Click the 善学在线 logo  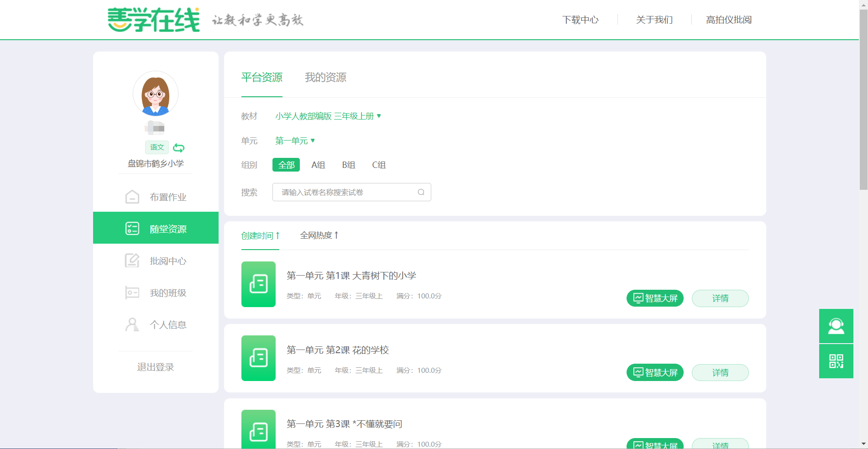pos(154,20)
